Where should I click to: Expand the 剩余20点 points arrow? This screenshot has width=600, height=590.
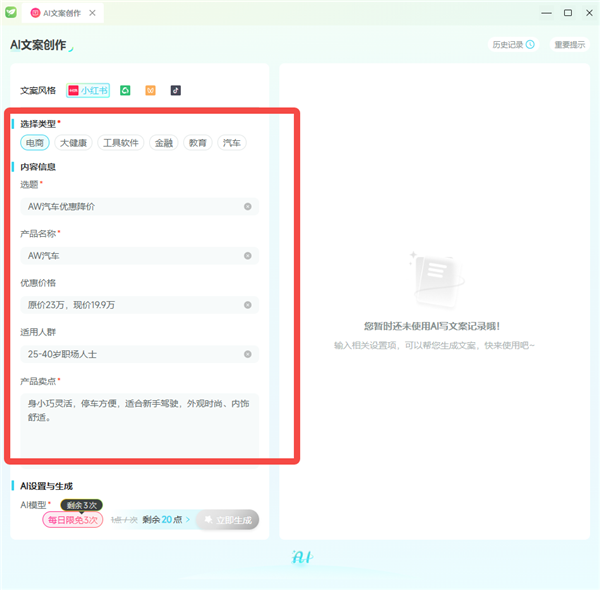click(x=187, y=520)
